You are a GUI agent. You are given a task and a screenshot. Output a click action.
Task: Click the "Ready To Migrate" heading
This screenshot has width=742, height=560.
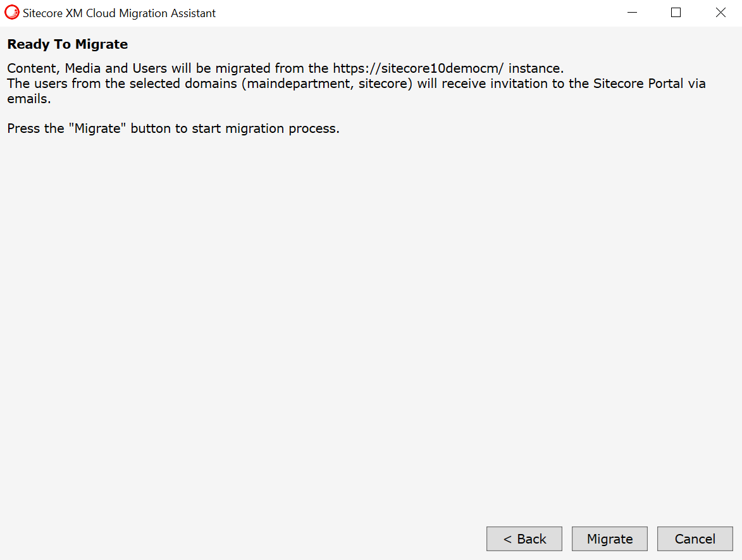coord(68,44)
